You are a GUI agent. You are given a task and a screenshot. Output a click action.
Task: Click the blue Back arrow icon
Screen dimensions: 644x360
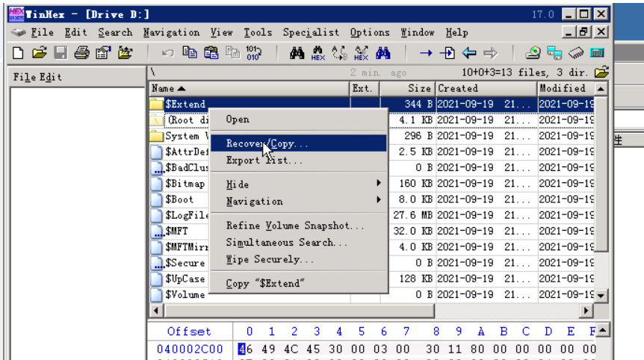point(469,53)
